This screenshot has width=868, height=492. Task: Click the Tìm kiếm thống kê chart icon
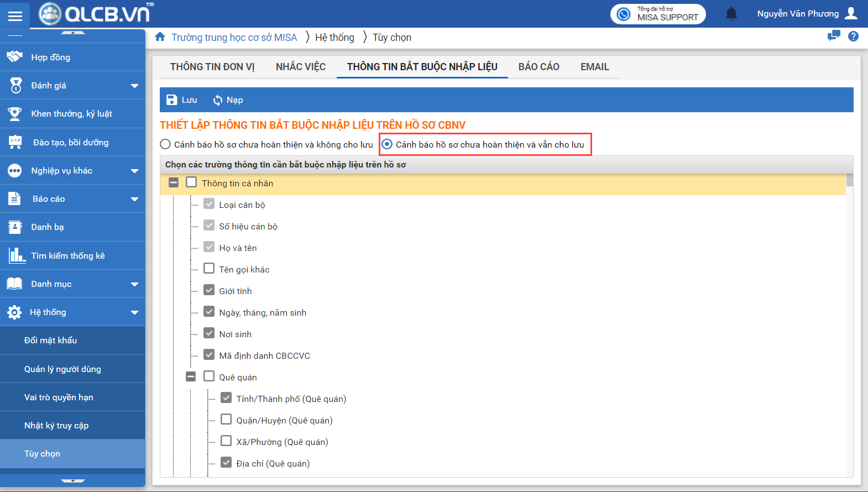(x=16, y=255)
